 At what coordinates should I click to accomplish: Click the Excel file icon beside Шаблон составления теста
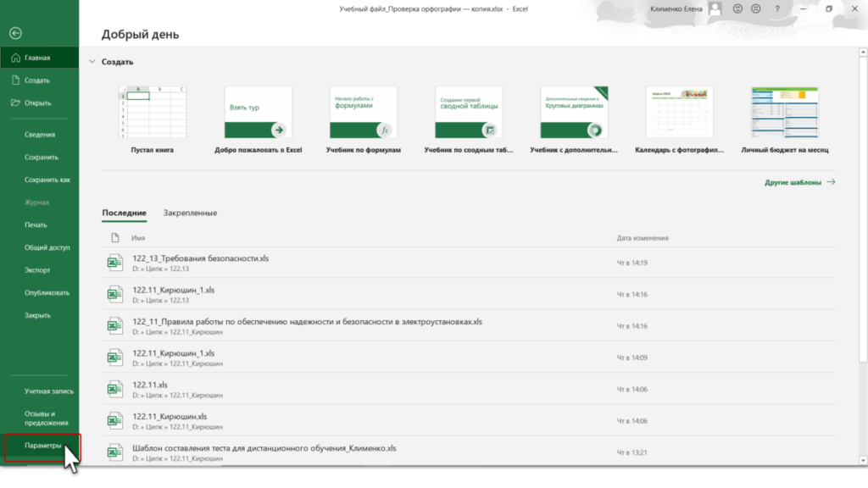114,452
